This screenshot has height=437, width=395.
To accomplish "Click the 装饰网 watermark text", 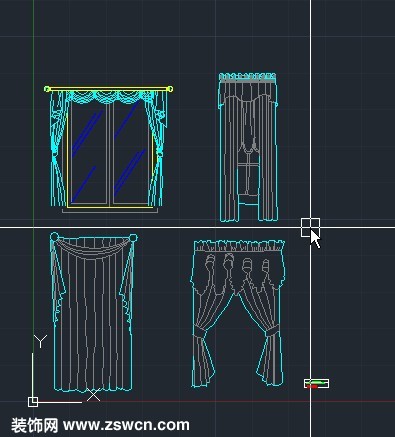I will (x=34, y=425).
